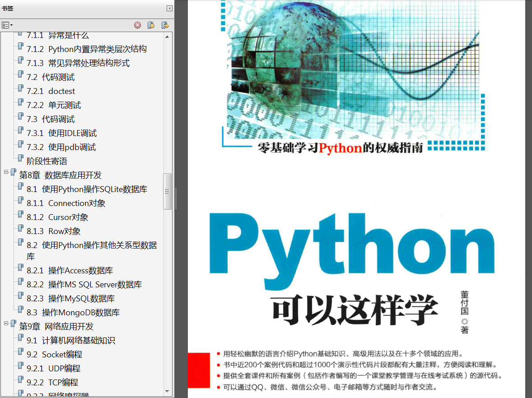Screen dimensions: 532x398
Task: Go to bookmark 8.2.3 操作MySQL数据库
Action: tap(70, 299)
